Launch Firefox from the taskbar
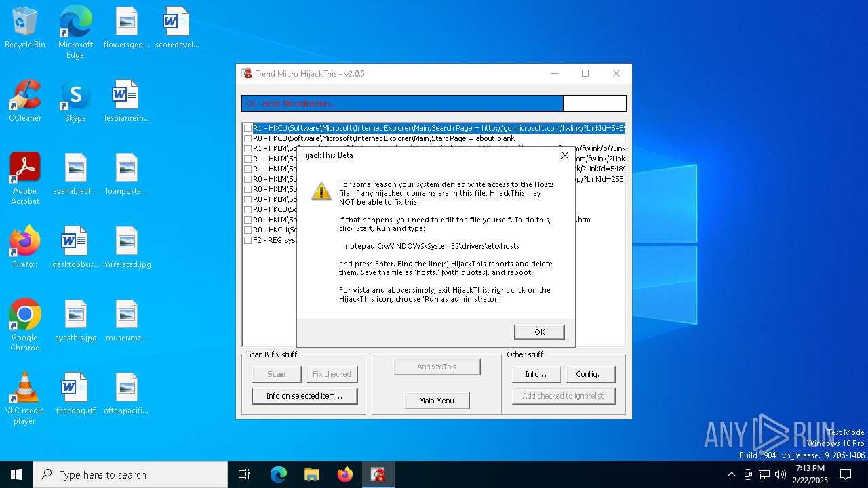The image size is (868, 488). 344,474
